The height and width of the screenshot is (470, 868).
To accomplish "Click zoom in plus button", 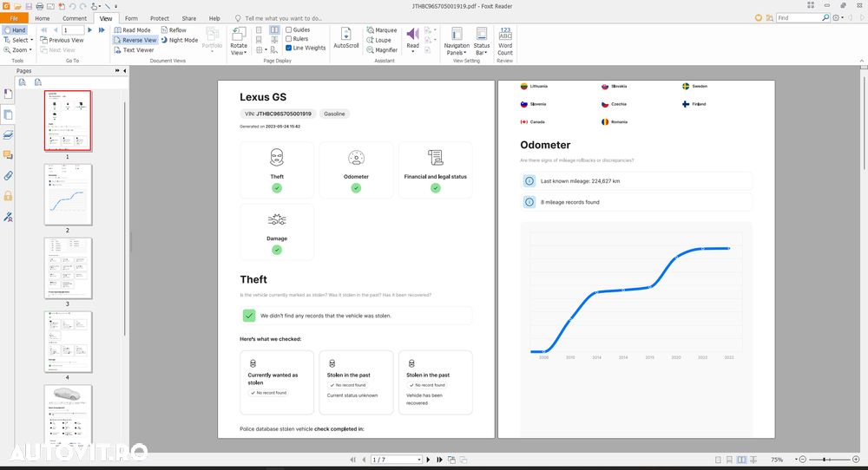I will pos(856,460).
